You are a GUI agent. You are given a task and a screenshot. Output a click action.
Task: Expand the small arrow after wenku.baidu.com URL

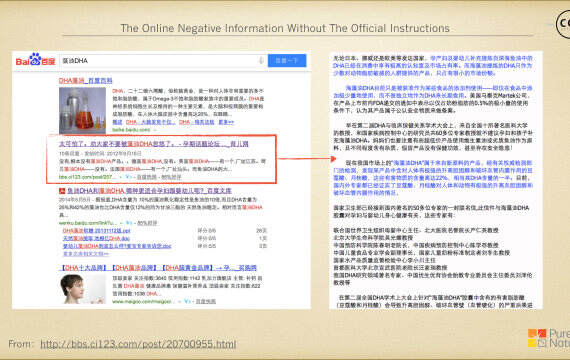coord(121,223)
